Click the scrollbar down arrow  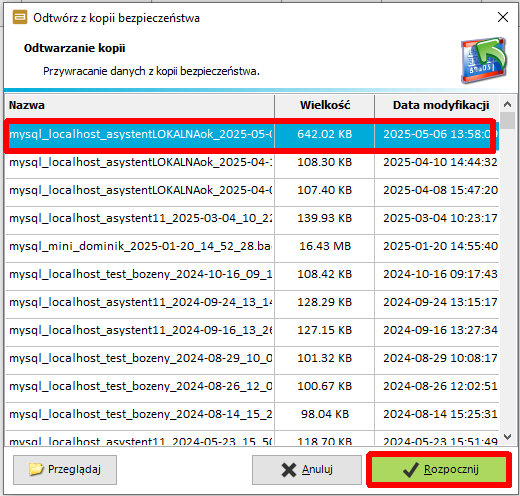[x=507, y=436]
